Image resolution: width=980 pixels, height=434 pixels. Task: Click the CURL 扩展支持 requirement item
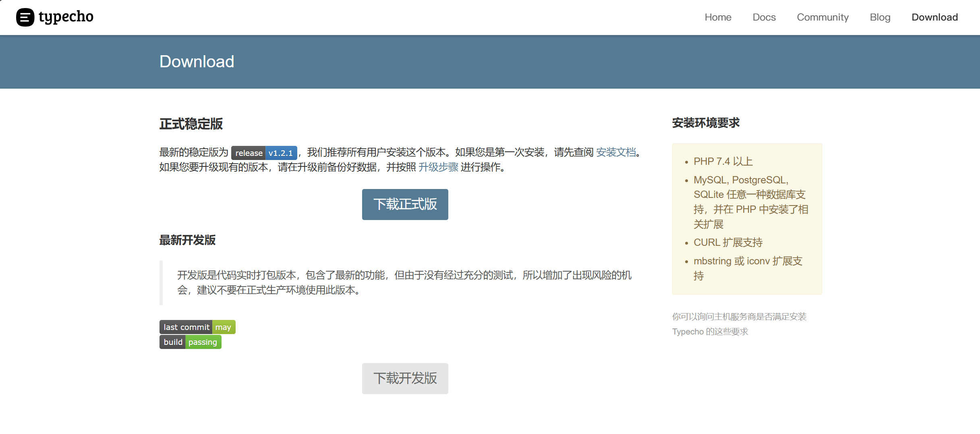pyautogui.click(x=728, y=243)
